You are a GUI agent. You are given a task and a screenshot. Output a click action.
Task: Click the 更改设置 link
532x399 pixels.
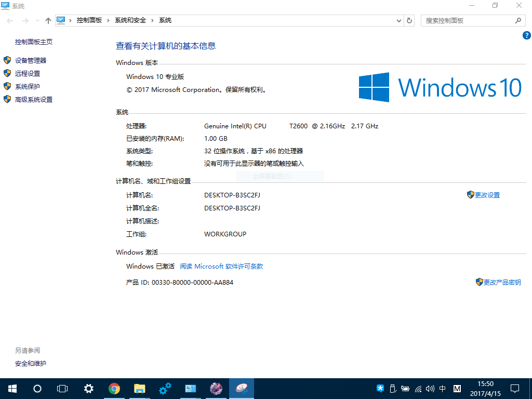coord(487,195)
